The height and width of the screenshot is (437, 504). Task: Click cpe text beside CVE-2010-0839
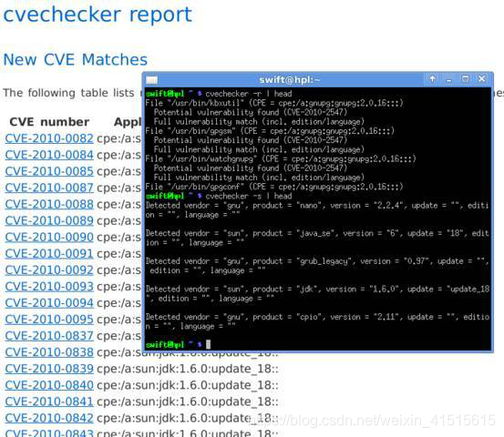188,369
